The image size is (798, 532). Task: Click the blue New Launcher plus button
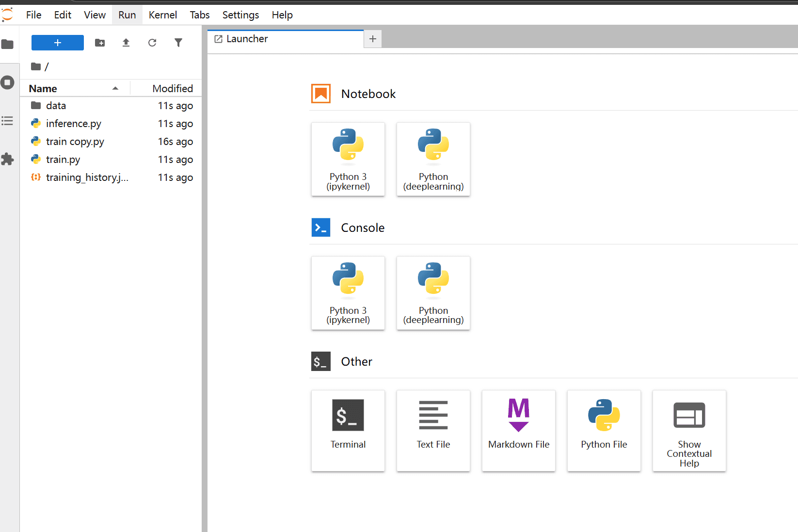click(x=58, y=43)
